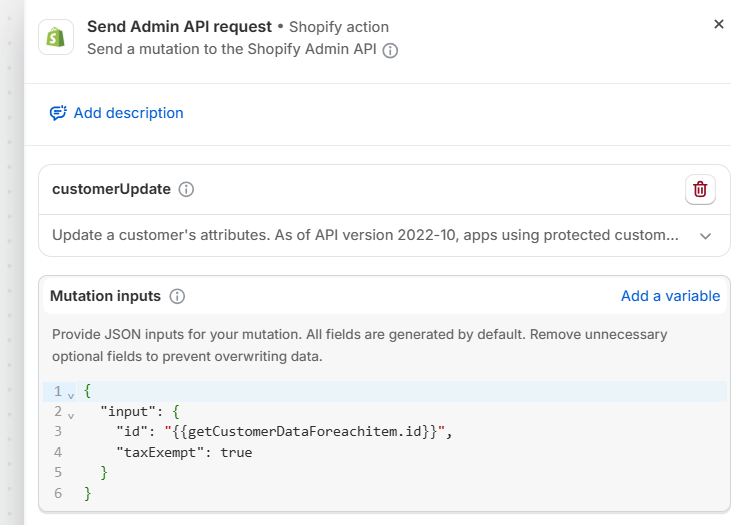Click line number 5 in the editor gutter
The width and height of the screenshot is (731, 525).
(x=58, y=472)
